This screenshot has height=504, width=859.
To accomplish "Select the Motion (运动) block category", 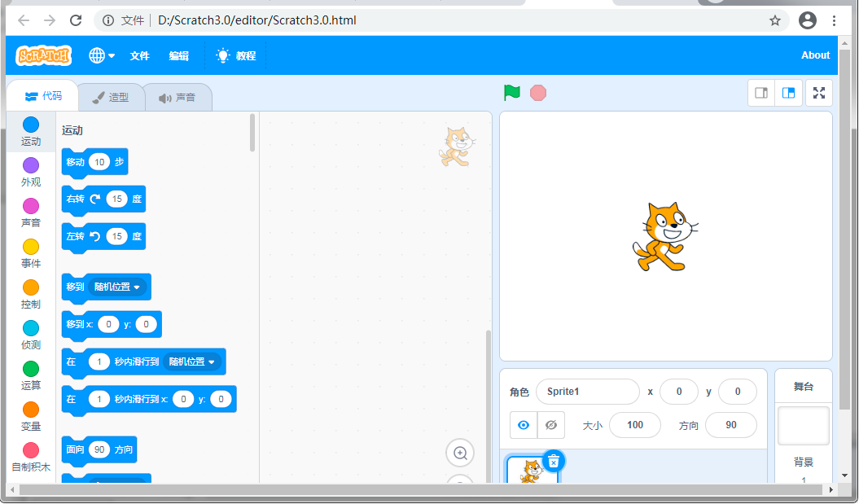I will point(30,132).
